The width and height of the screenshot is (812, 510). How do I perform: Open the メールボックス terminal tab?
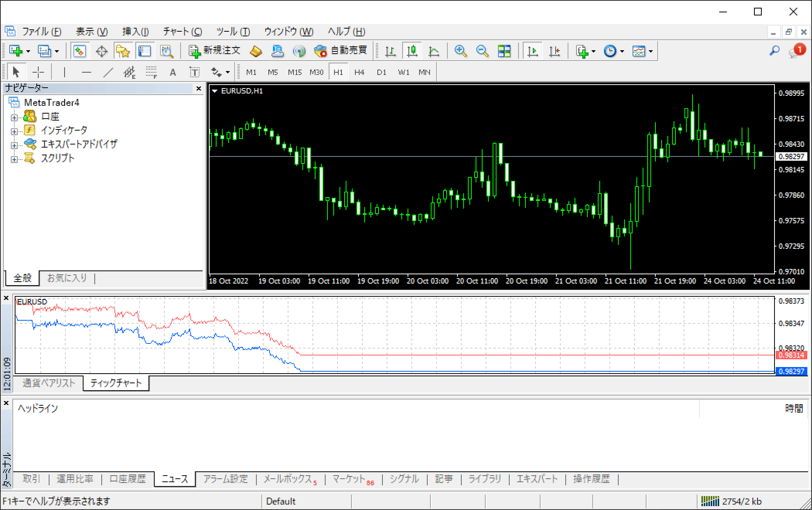click(x=290, y=479)
